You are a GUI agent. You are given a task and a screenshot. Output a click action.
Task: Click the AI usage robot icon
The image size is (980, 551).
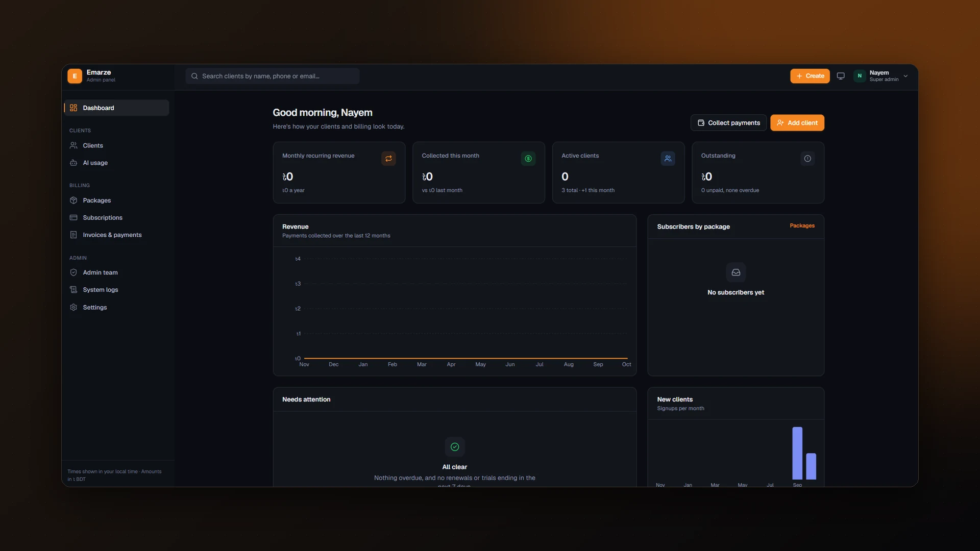(x=73, y=163)
